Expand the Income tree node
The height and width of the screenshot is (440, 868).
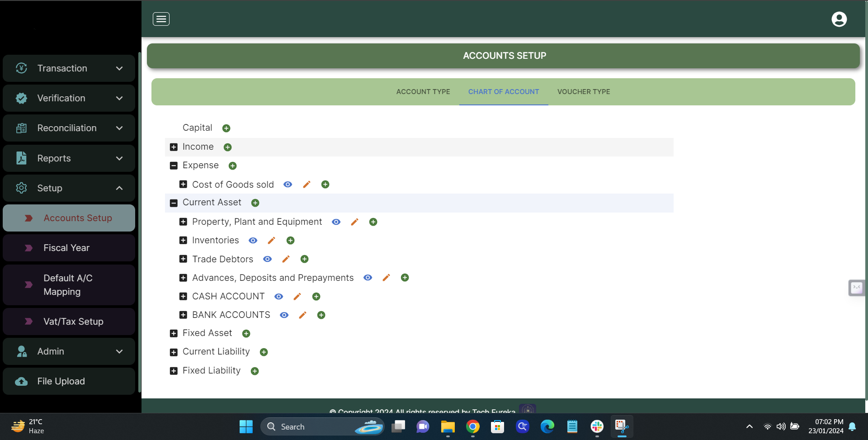[174, 147]
